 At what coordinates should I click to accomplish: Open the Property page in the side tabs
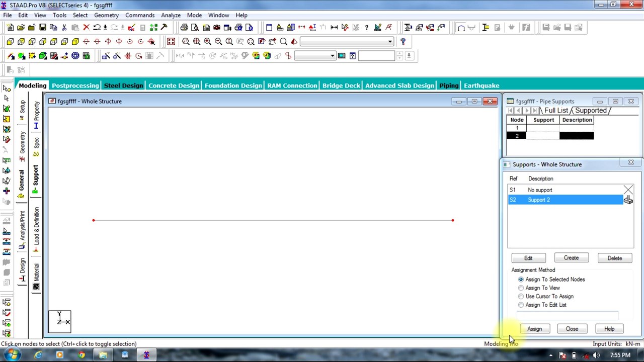pos(36,115)
